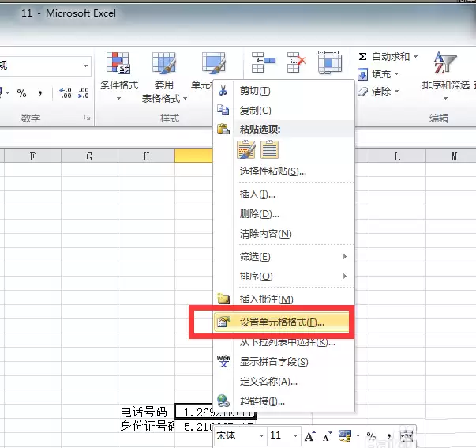Image resolution: width=476 pixels, height=448 pixels.
Task: Choose the first paste option icon
Action: [x=246, y=149]
